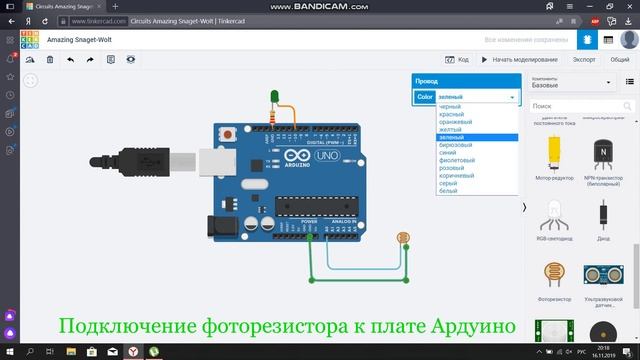Collapse the components panel chevron

(x=524, y=207)
